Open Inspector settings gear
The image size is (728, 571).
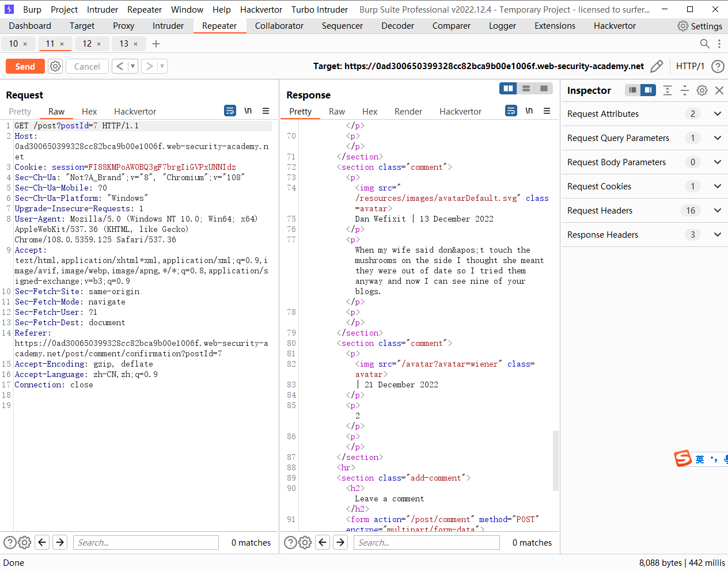click(x=702, y=90)
